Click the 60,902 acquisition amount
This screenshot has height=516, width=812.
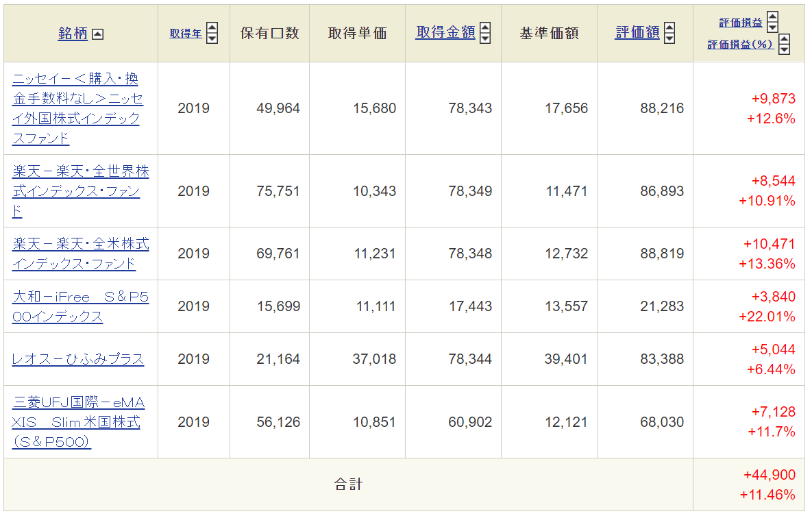click(470, 422)
